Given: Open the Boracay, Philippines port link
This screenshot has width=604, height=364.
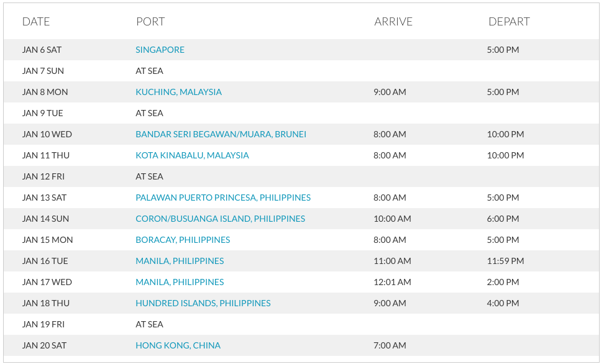Looking at the screenshot, I should pos(183,240).
